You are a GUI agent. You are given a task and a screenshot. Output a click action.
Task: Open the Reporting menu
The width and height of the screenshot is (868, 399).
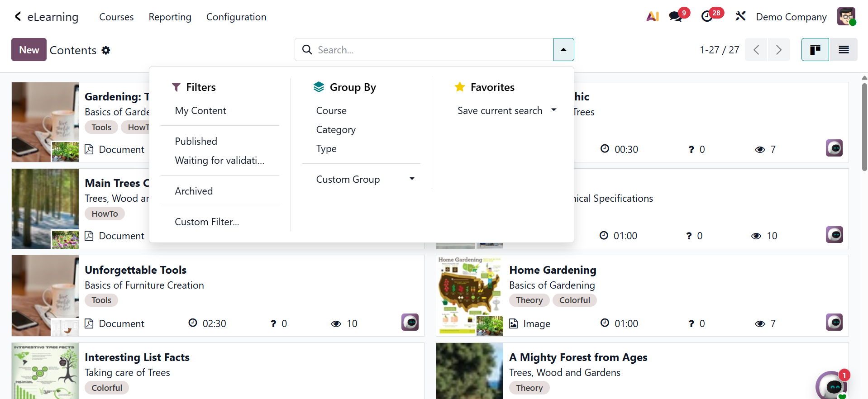coord(170,17)
